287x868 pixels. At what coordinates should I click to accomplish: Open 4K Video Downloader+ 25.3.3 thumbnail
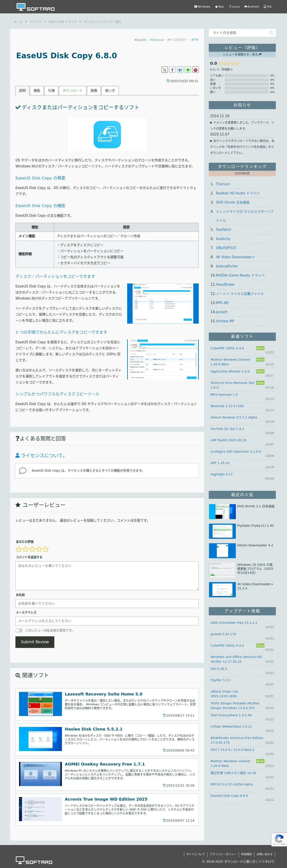(x=222, y=590)
